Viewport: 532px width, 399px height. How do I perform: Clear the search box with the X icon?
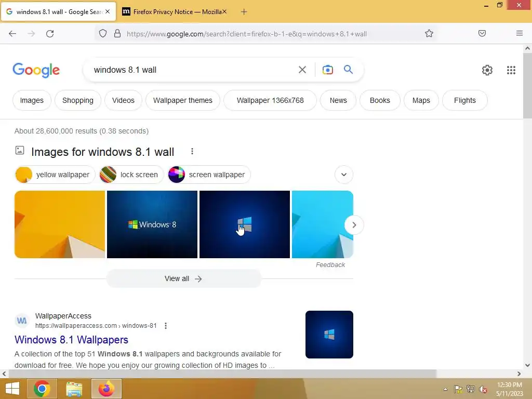[302, 70]
